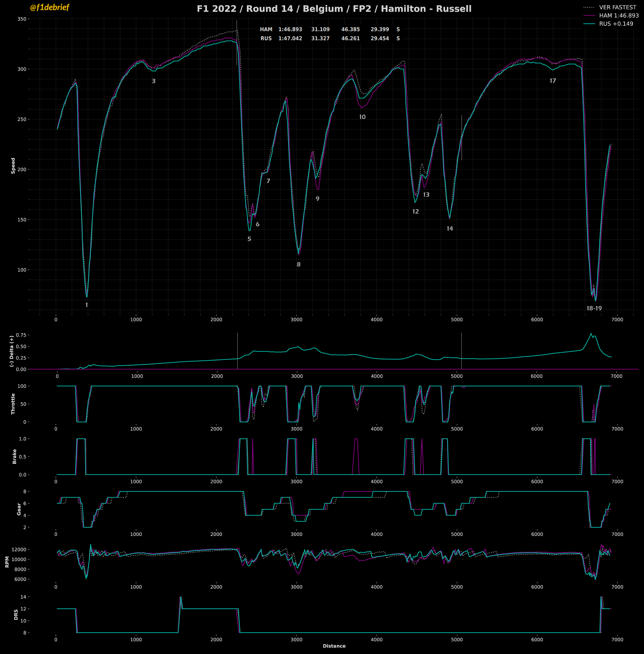Click the DRS axis label

(15, 614)
